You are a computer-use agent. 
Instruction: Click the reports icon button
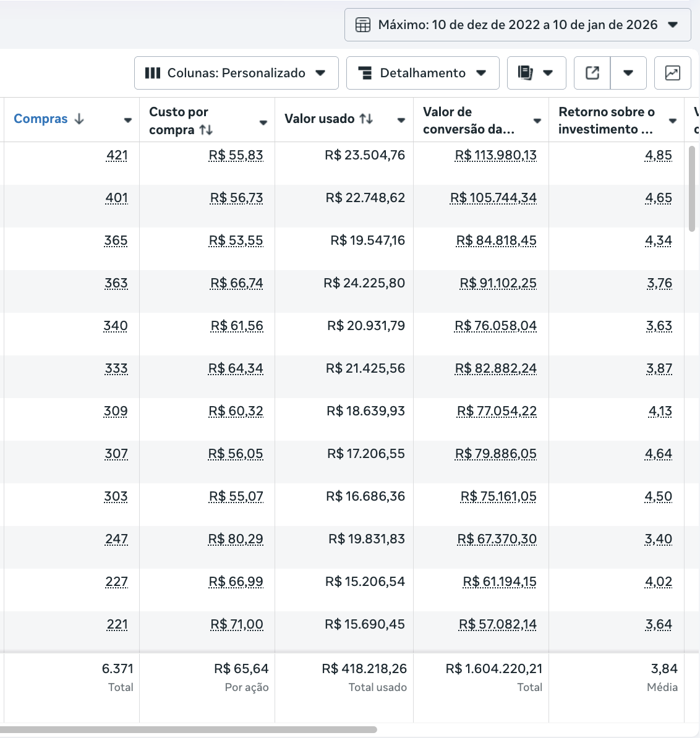click(526, 73)
